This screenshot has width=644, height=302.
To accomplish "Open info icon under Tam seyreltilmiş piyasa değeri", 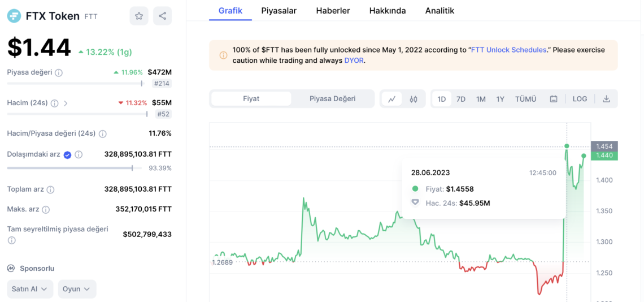I will (11, 240).
